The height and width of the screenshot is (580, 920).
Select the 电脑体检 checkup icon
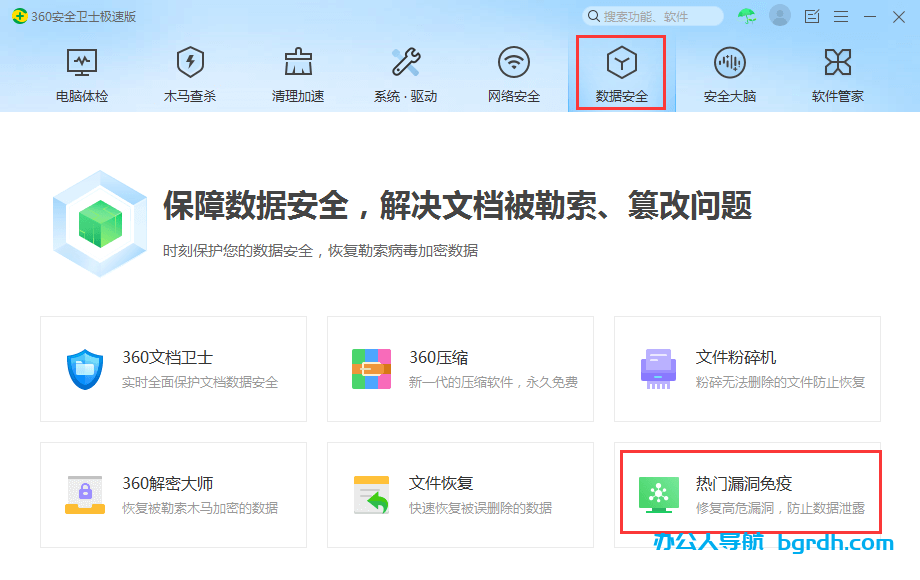click(80, 62)
